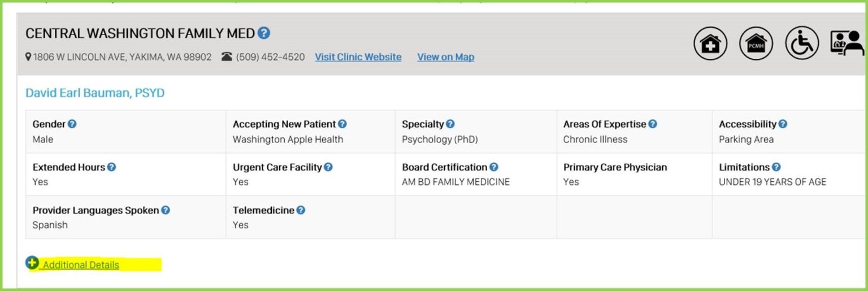Click the wheelchair accessibility icon
Viewport: 868px width, 291px height.
(x=802, y=44)
